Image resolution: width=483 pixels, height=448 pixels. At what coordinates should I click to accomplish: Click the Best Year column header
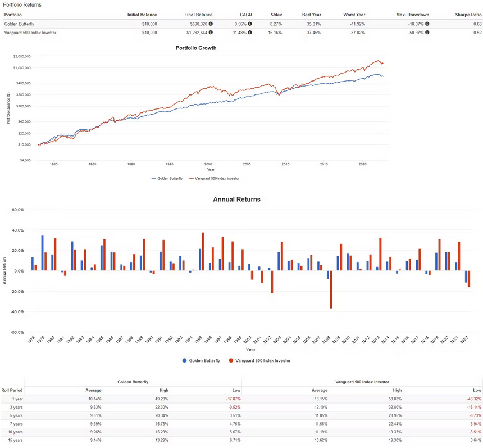[x=312, y=15]
